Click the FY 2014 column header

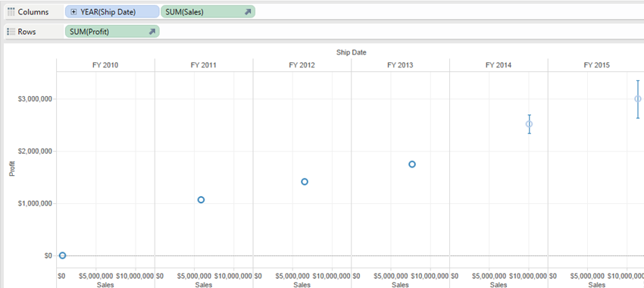pos(499,65)
